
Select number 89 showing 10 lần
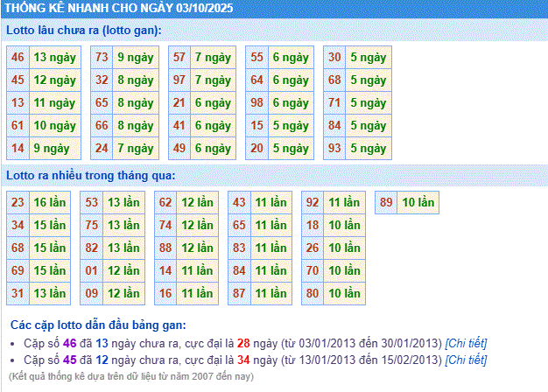(x=386, y=202)
